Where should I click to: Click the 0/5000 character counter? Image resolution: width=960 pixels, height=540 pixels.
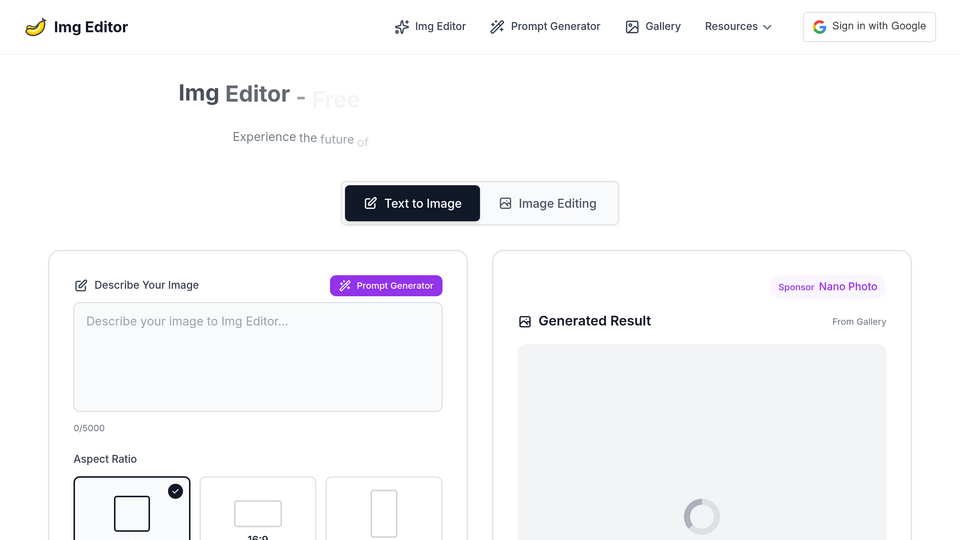(x=89, y=428)
